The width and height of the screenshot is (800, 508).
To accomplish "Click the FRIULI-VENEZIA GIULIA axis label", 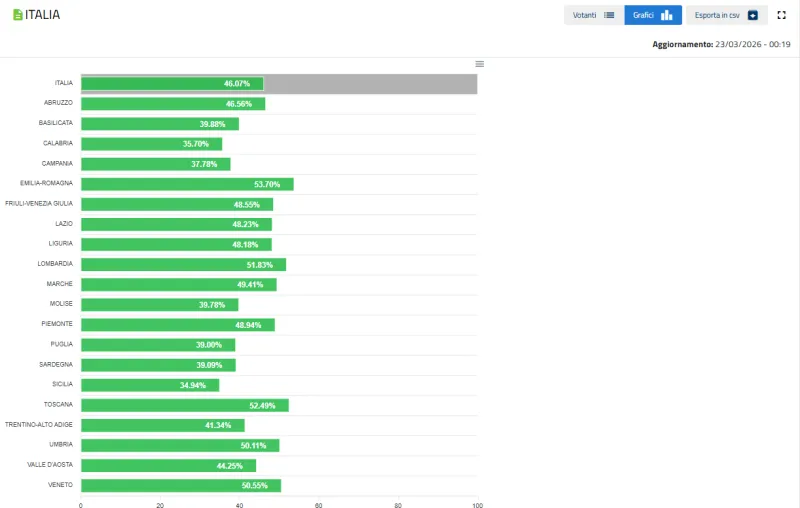I will [39, 204].
